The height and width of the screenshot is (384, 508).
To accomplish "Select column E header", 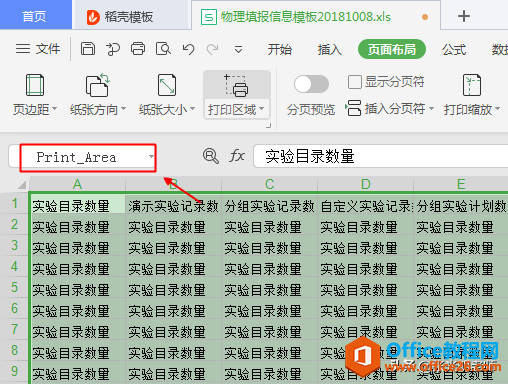I will 461,184.
